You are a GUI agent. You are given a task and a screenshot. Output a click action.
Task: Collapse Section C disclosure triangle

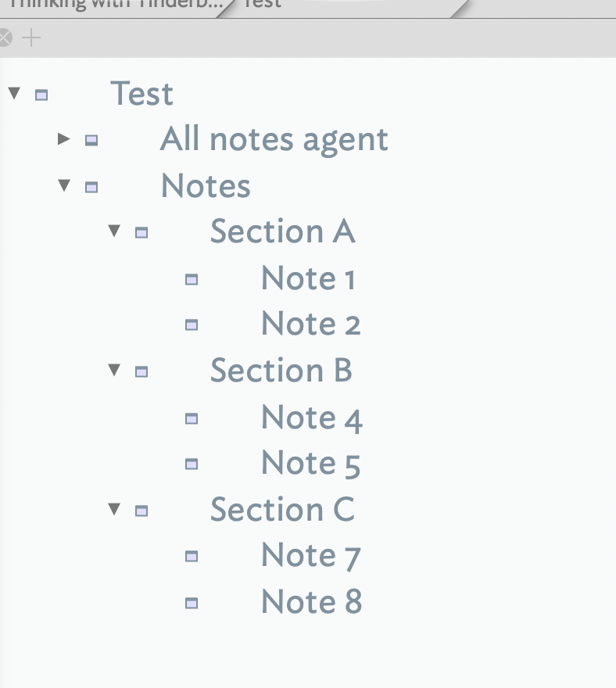[114, 509]
